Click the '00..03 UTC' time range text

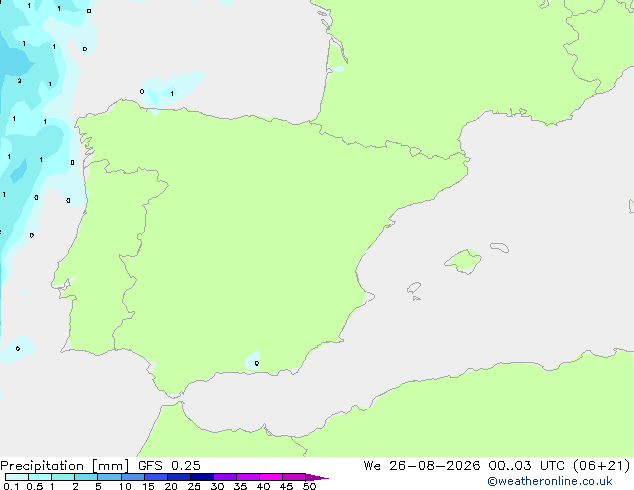tap(526, 466)
